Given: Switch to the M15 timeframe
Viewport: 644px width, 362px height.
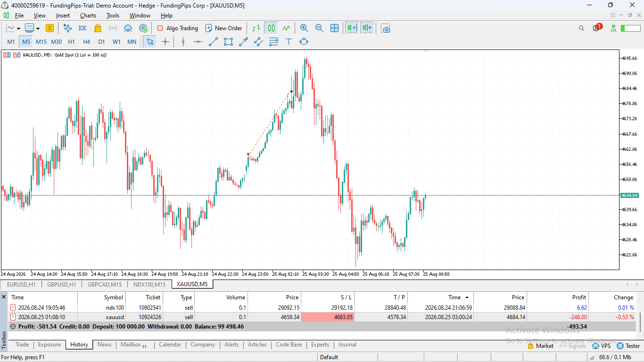Looking at the screenshot, I should (41, 41).
